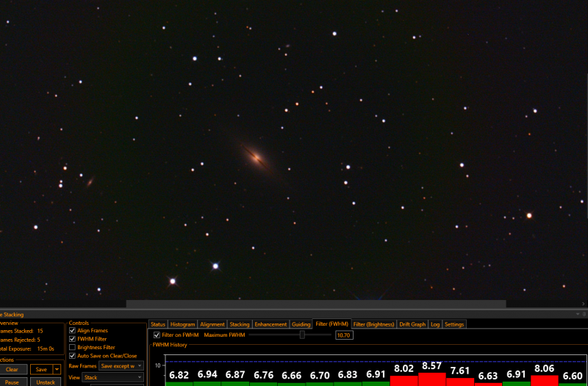588x386 pixels.
Task: Open the Live Stacking panel options menu arrow
Action: pos(578,314)
